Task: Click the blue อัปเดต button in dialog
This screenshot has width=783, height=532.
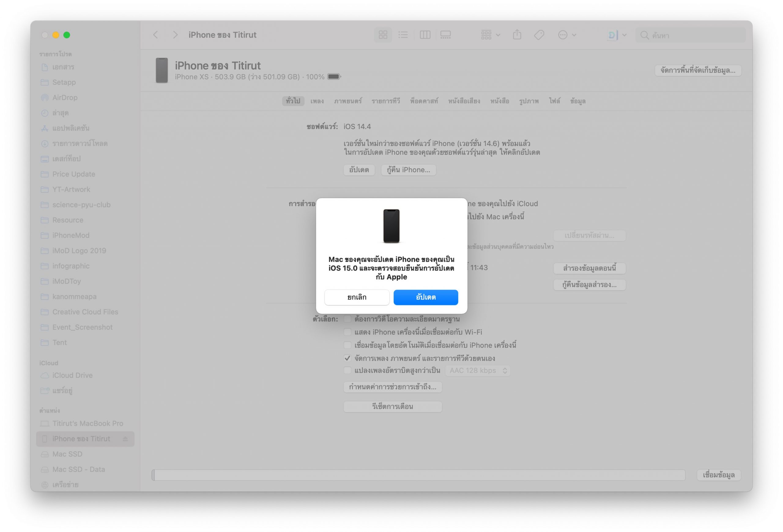Action: click(425, 297)
